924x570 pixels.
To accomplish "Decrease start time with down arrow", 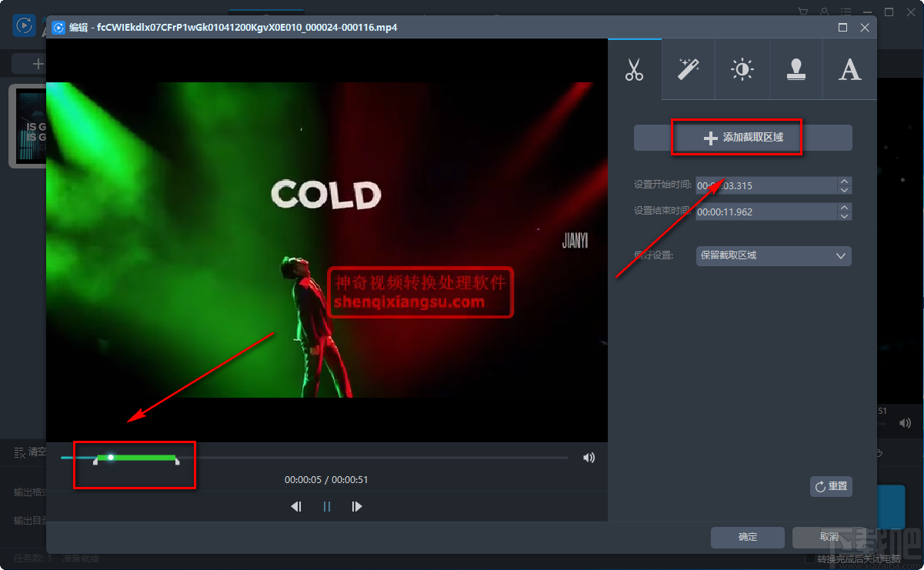I will point(845,190).
